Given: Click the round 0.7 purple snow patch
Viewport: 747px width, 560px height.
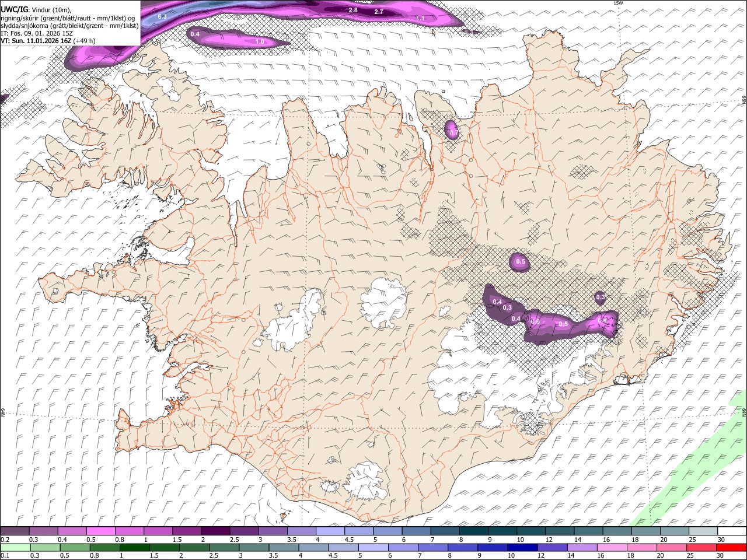Looking at the screenshot, I should [x=453, y=130].
